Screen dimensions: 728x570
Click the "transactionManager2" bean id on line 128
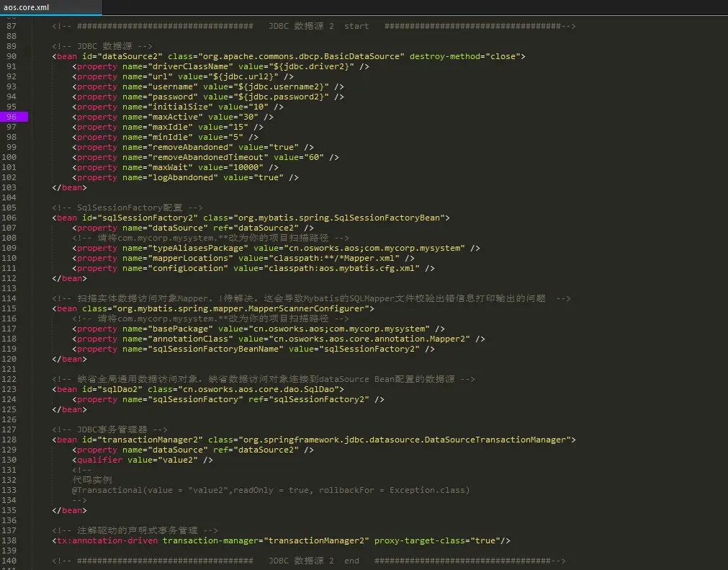(150, 440)
